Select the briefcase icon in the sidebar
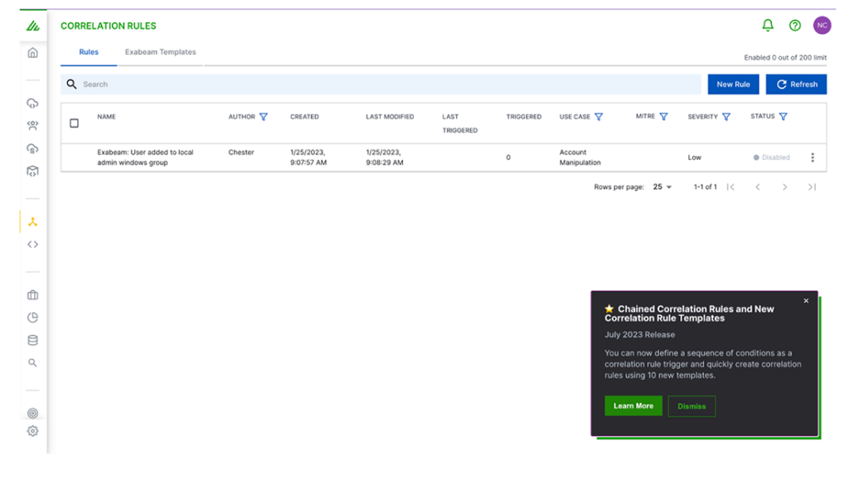Image resolution: width=849 pixels, height=504 pixels. coord(32,294)
